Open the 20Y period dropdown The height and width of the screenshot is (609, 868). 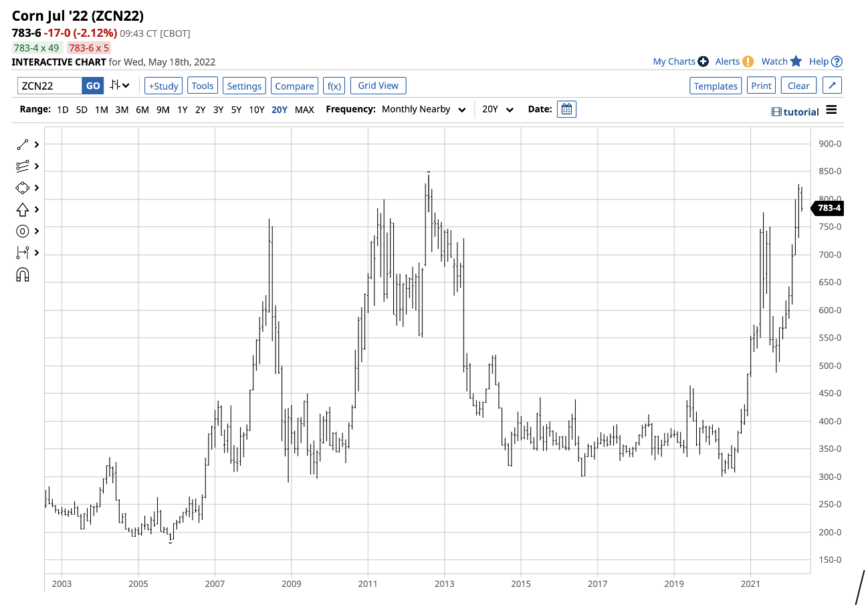(498, 109)
